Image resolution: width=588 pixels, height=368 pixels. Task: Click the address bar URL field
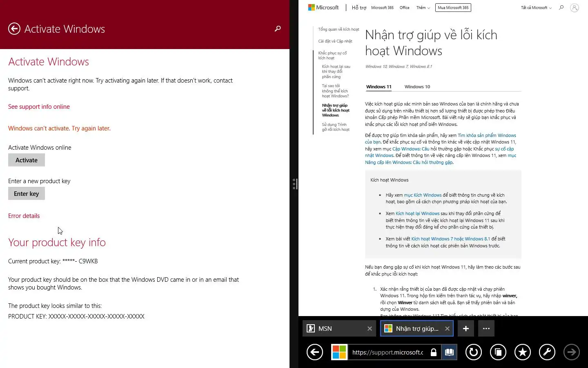coord(388,352)
